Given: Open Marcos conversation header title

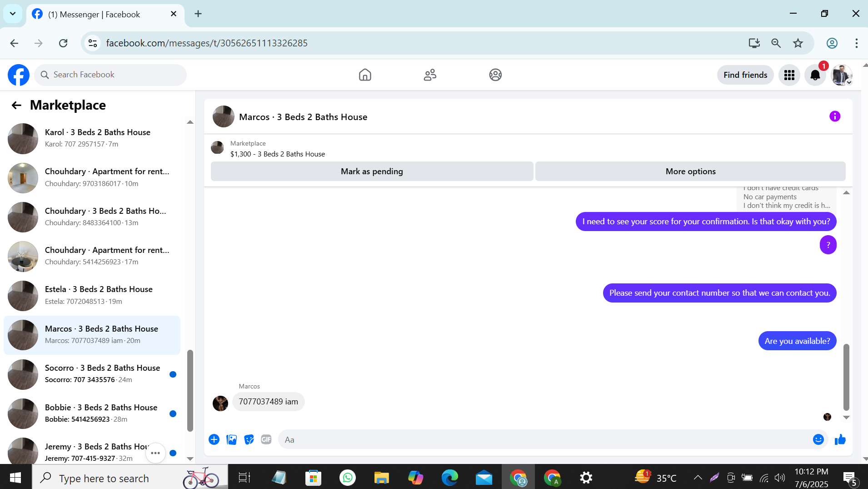Looking at the screenshot, I should tap(303, 117).
